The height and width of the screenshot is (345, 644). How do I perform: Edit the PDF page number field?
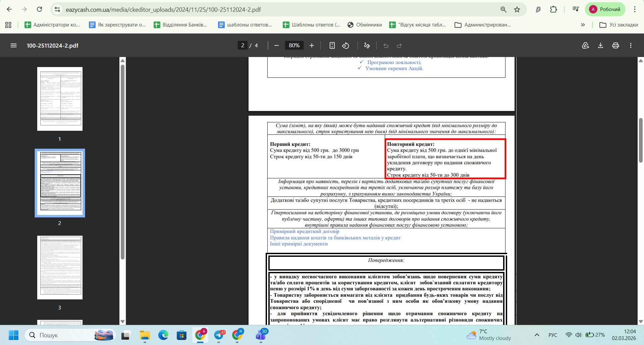point(243,45)
